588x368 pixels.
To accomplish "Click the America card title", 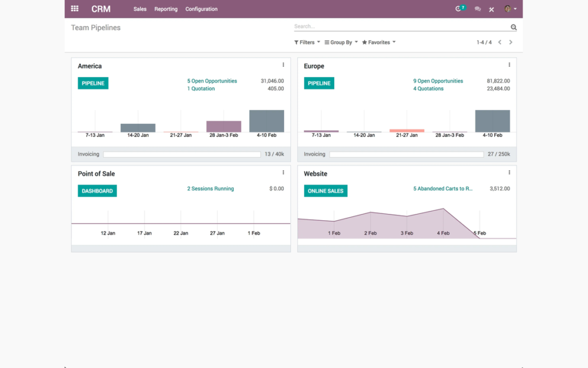I will [90, 66].
